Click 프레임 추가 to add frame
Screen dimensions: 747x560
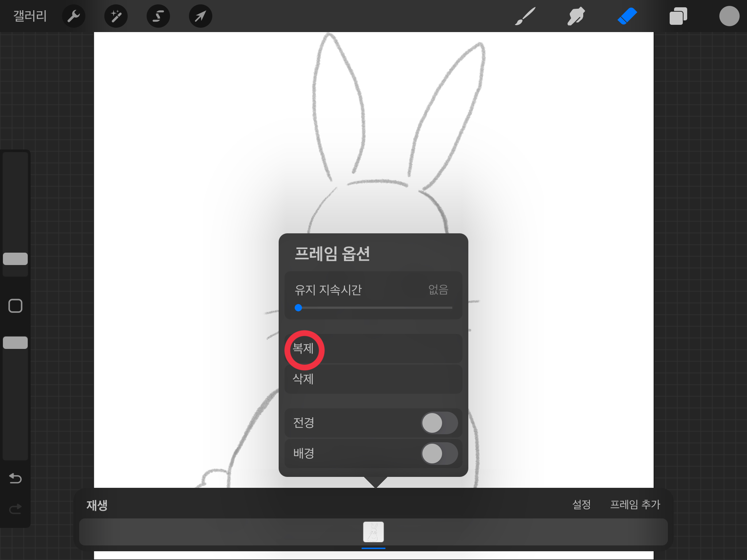click(x=635, y=505)
